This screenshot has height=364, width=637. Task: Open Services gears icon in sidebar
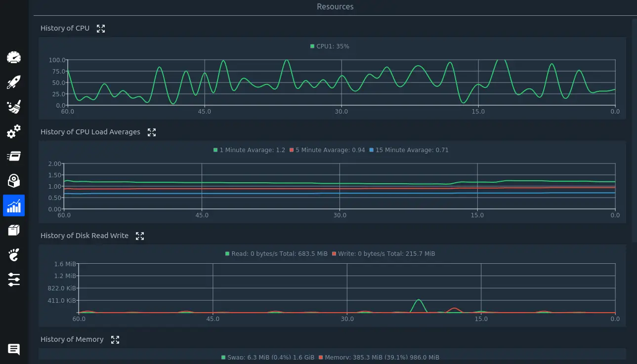14,132
